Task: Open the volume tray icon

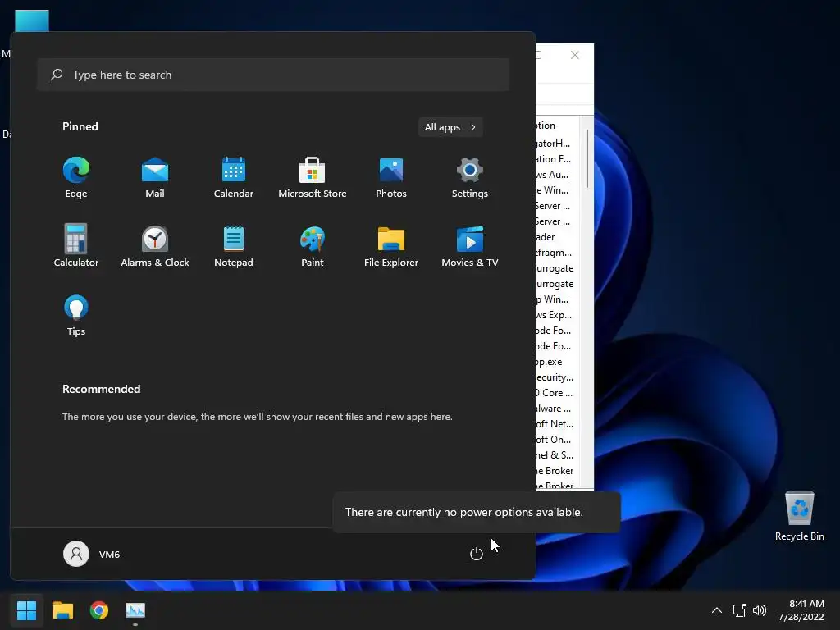Action: pos(759,610)
